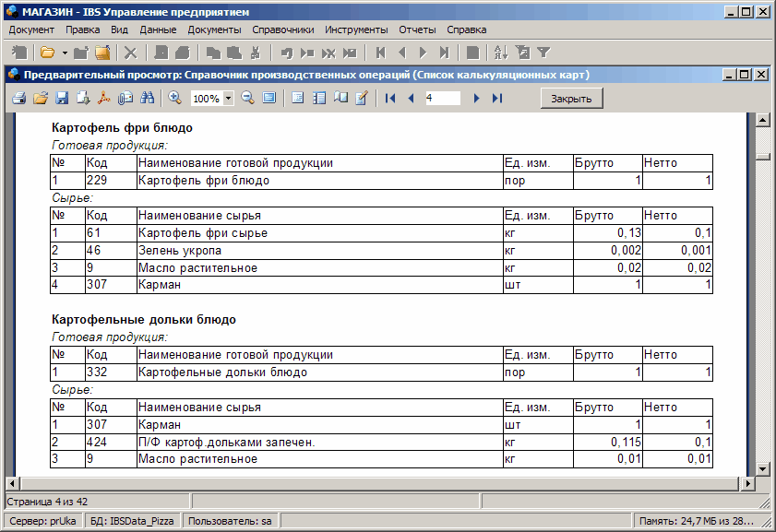
Task: Toggle the report outline panel
Action: (x=297, y=98)
